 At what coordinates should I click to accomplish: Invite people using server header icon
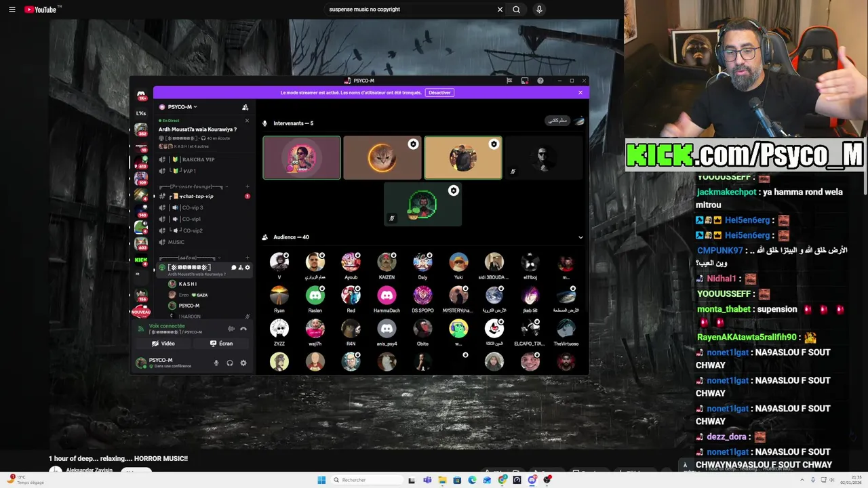coord(245,107)
